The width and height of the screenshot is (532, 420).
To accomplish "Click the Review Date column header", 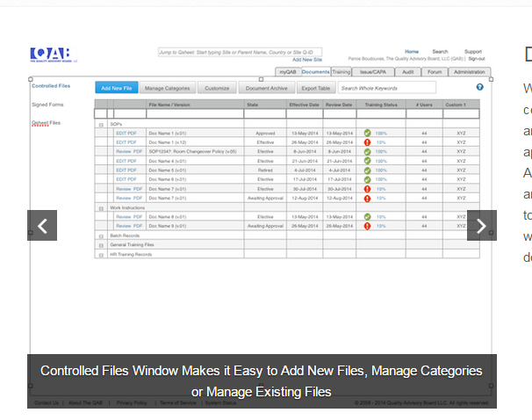I will [339, 105].
